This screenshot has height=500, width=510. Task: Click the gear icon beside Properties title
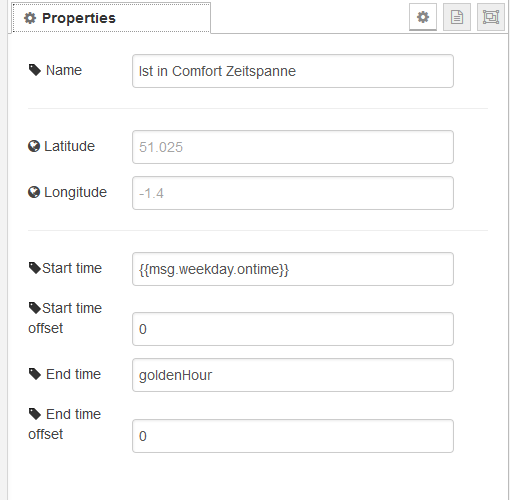click(30, 18)
